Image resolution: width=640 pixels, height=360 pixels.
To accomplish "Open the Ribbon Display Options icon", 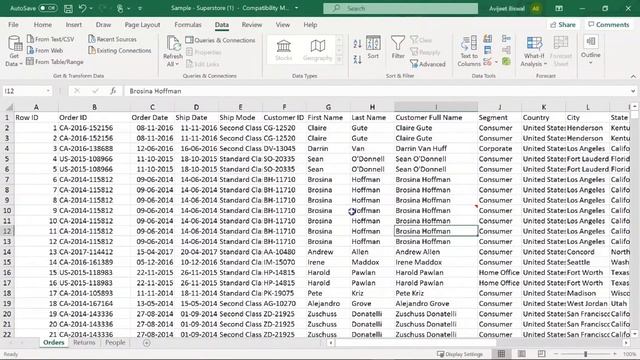I will coord(559,8).
